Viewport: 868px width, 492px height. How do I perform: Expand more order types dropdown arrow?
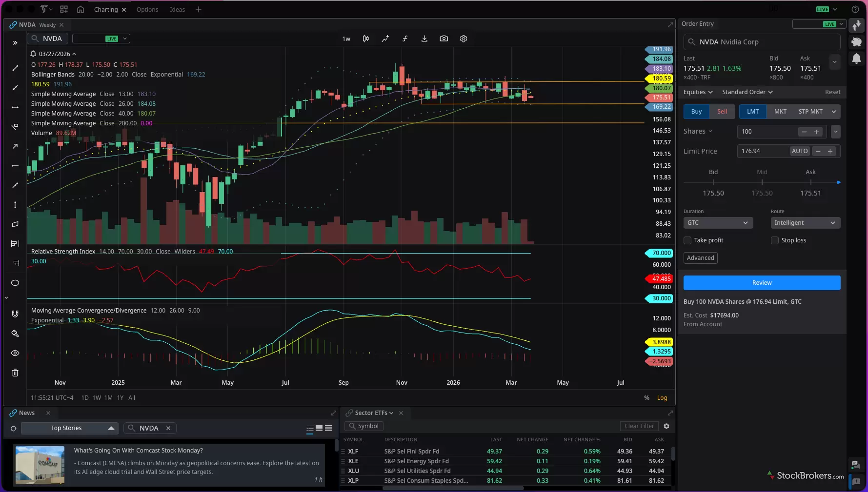(x=834, y=112)
